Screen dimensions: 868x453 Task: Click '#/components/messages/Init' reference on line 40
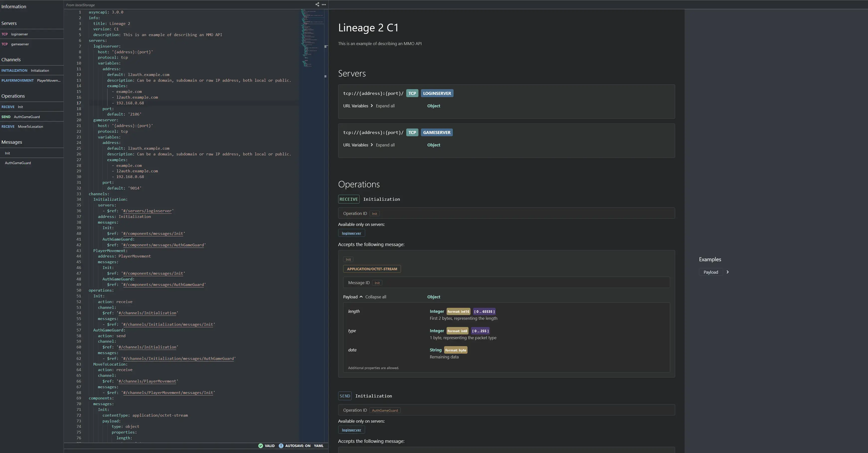click(153, 233)
